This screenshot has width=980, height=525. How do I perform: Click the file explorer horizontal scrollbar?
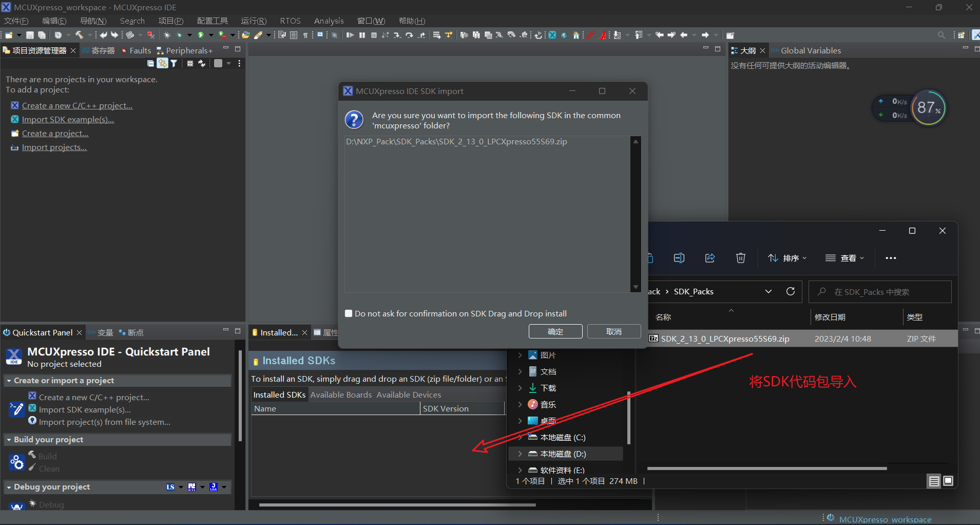pyautogui.click(x=767, y=468)
